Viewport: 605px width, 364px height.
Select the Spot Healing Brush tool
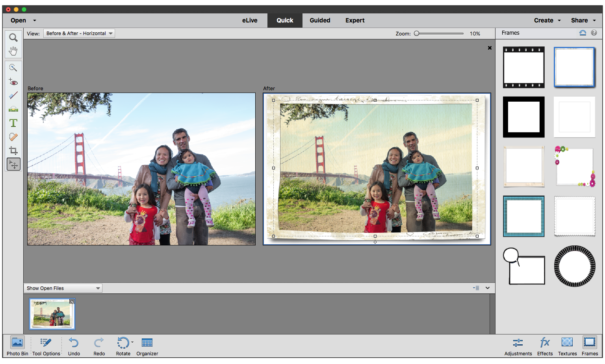coord(13,137)
